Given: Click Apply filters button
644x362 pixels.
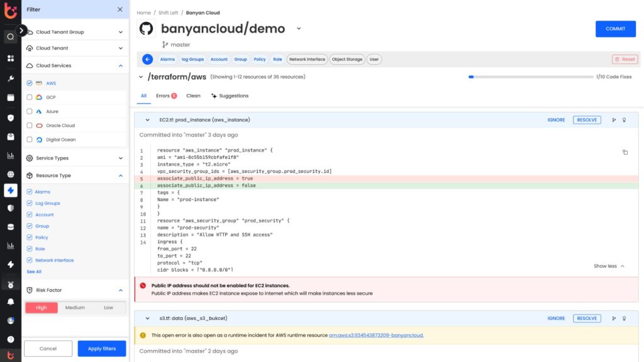Looking at the screenshot, I should pyautogui.click(x=102, y=348).
